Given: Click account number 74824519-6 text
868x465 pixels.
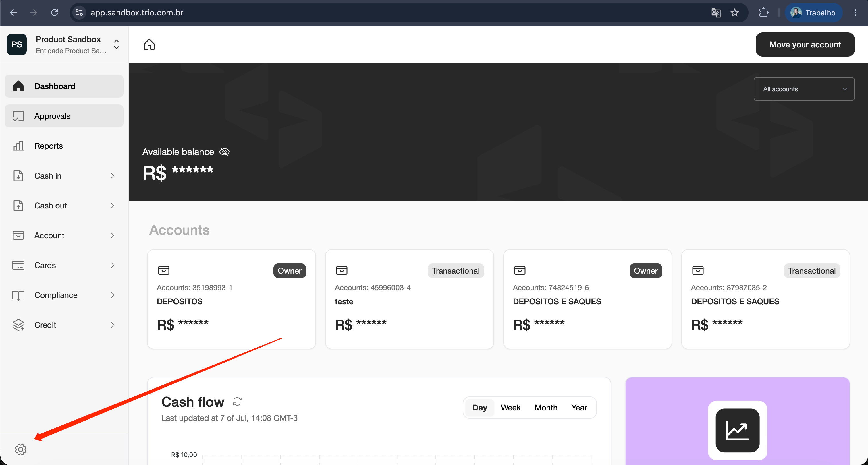Looking at the screenshot, I should [x=568, y=288].
